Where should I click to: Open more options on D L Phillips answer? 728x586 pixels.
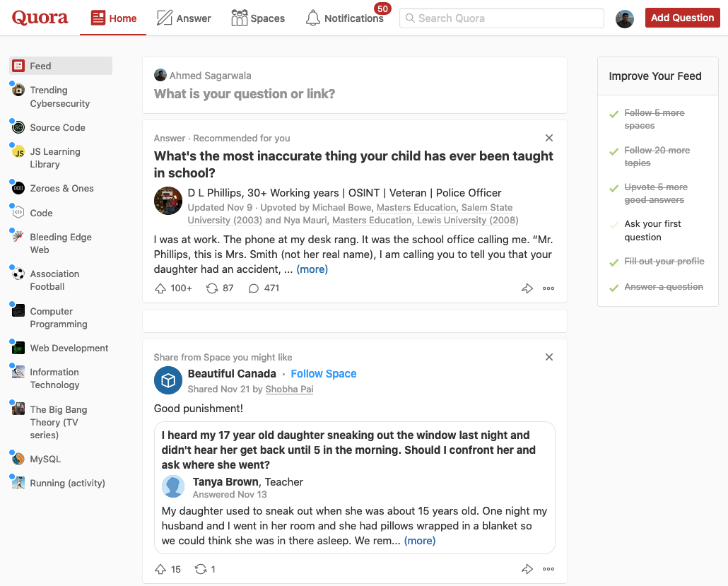(548, 288)
